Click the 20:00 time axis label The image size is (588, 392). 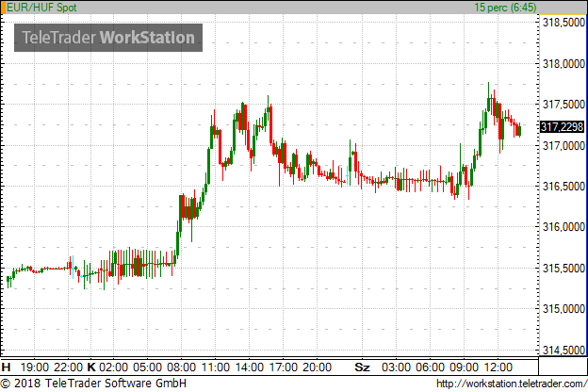pos(318,367)
